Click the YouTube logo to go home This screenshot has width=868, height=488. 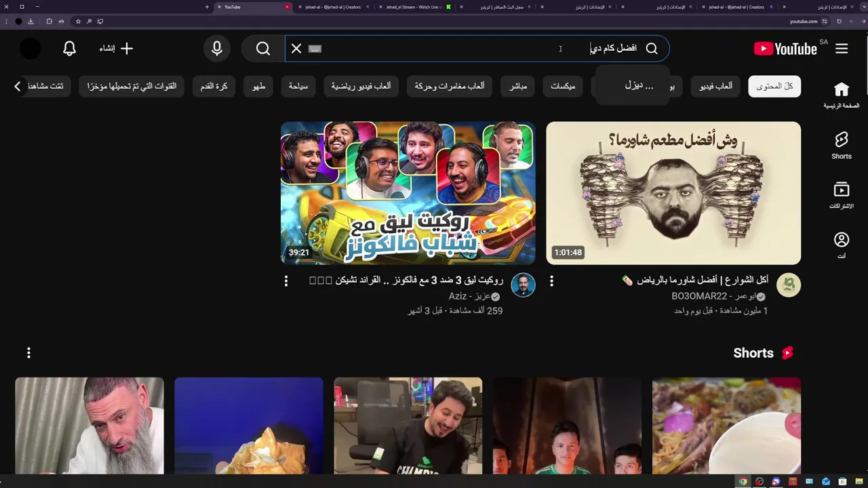pos(785,49)
